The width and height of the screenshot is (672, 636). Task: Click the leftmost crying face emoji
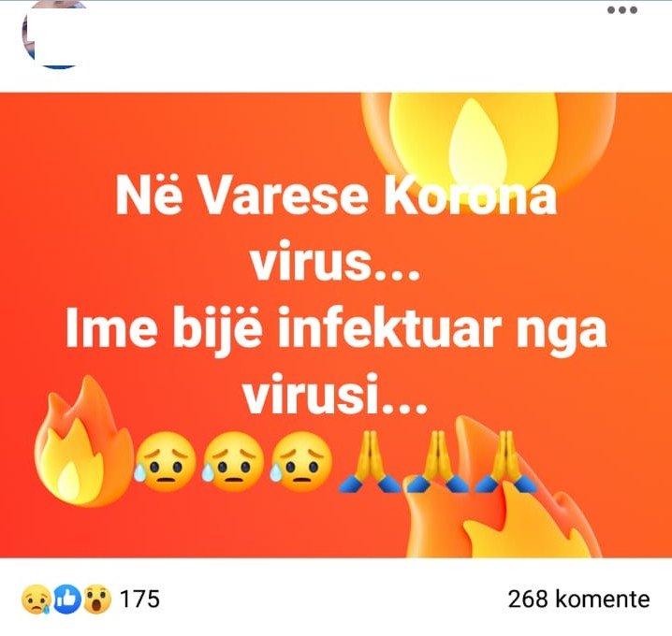(165, 462)
